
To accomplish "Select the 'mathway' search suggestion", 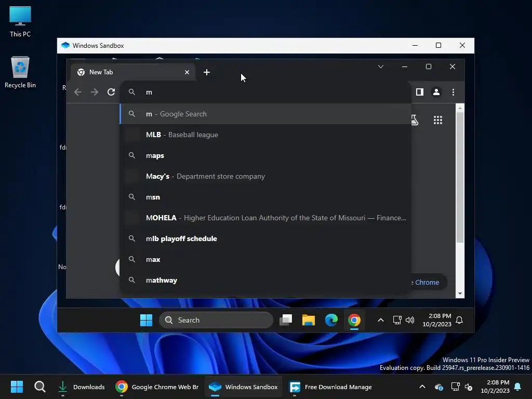I will (265, 280).
